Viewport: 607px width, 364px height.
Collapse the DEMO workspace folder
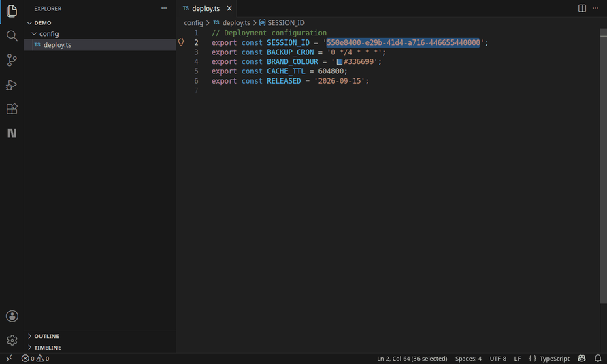coord(29,23)
